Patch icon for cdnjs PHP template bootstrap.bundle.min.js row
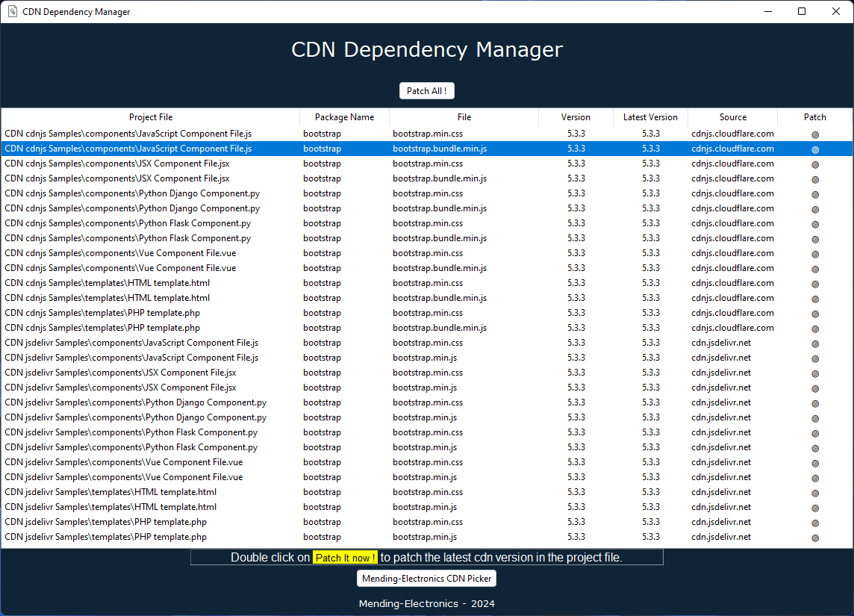 point(814,329)
